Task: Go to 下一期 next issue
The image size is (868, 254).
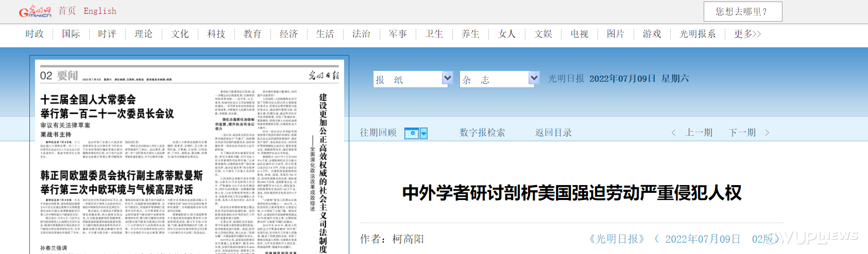Action: tap(742, 133)
